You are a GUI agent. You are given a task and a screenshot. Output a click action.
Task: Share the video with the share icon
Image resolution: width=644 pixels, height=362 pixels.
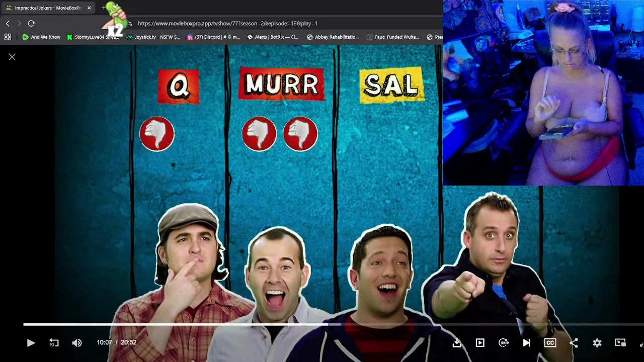(x=574, y=343)
